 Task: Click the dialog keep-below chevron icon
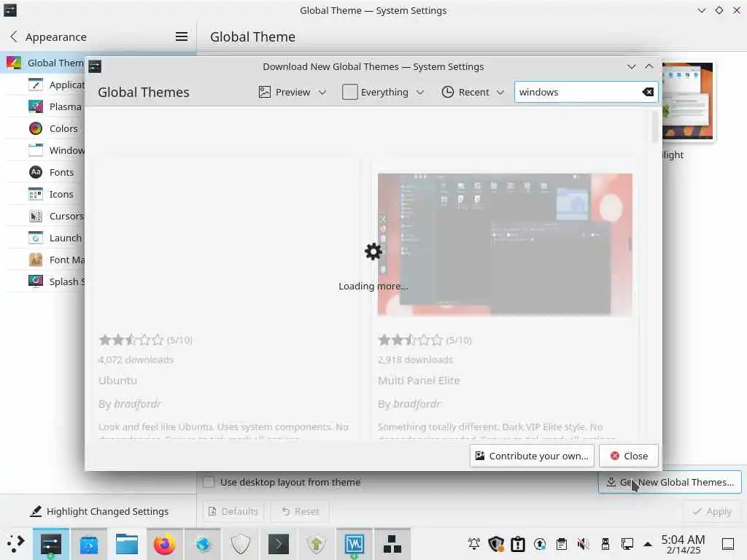[x=632, y=66]
